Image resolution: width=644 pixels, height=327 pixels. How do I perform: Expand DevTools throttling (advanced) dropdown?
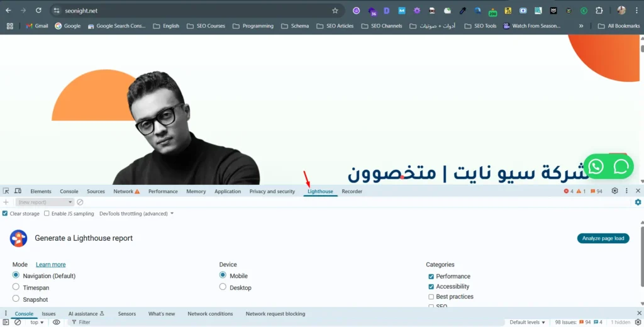point(136,214)
